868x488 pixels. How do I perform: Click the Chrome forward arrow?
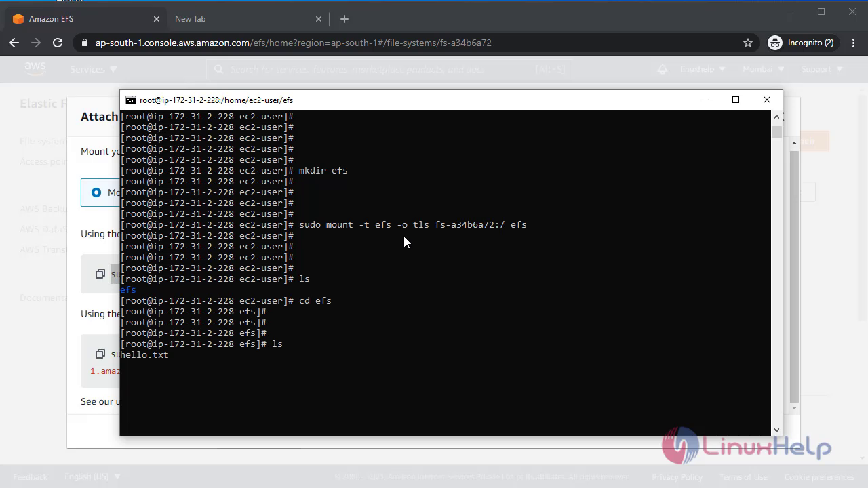[x=36, y=43]
